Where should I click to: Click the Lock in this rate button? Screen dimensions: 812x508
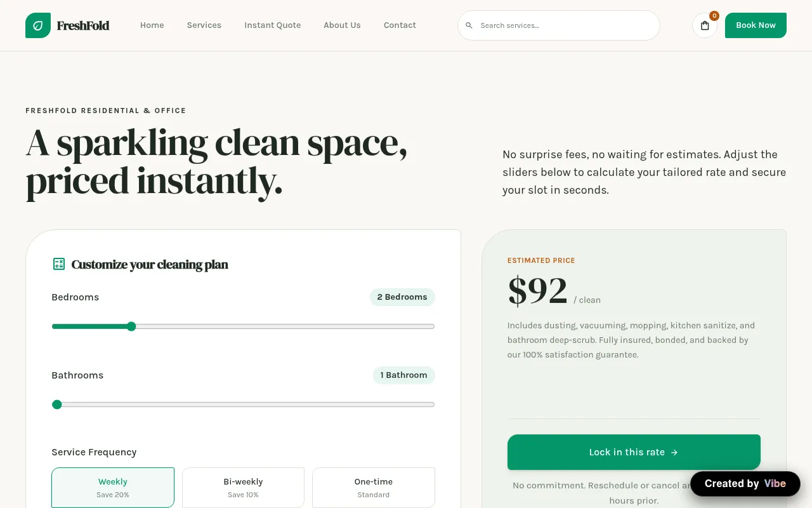(634, 452)
